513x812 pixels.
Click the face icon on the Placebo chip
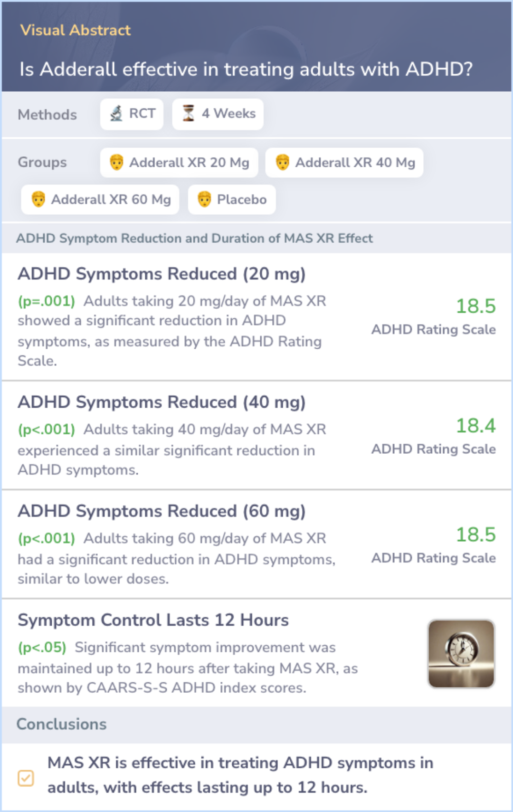(204, 199)
